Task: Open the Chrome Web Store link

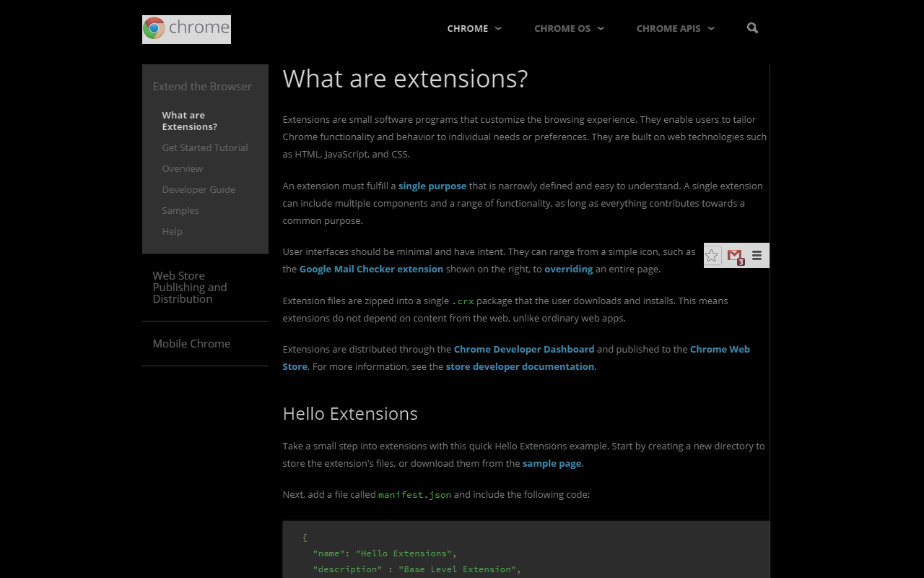Action: tap(720, 349)
